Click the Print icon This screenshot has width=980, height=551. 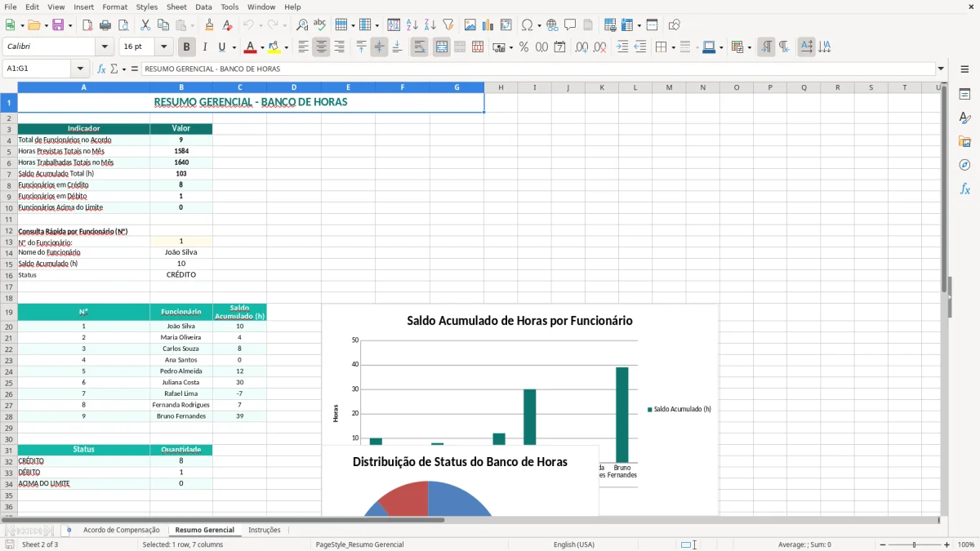point(104,25)
